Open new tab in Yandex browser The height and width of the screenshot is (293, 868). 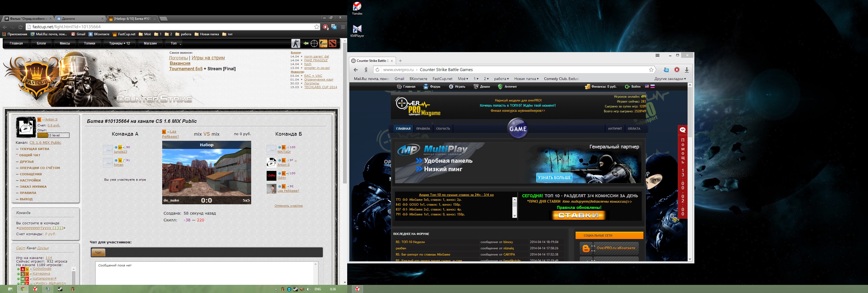pos(400,61)
